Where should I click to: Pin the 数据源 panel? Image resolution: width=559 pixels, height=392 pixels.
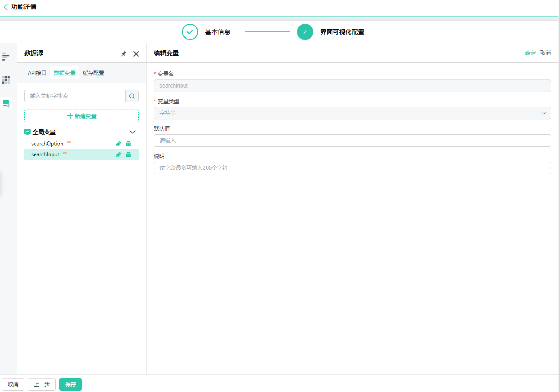pyautogui.click(x=124, y=54)
